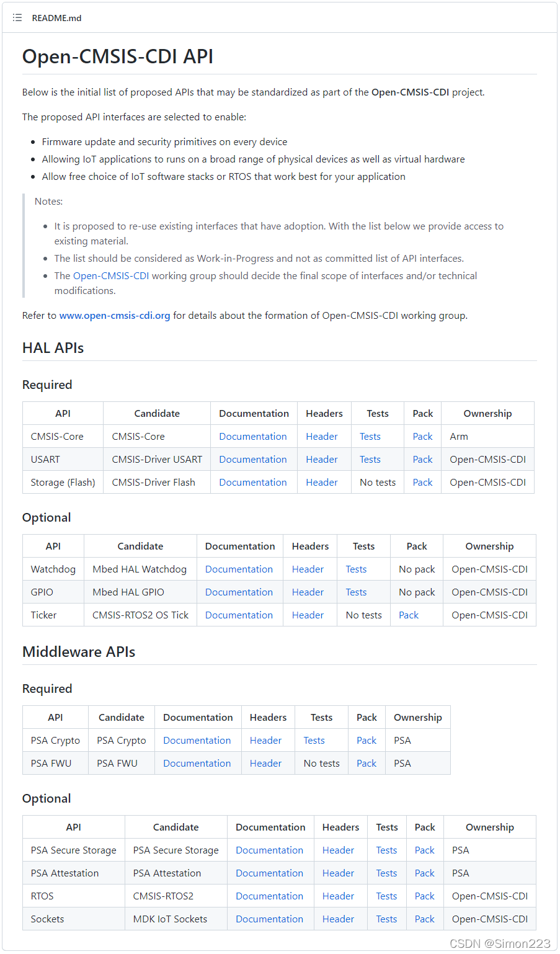Click the README.md file title
The width and height of the screenshot is (560, 954).
click(x=56, y=18)
